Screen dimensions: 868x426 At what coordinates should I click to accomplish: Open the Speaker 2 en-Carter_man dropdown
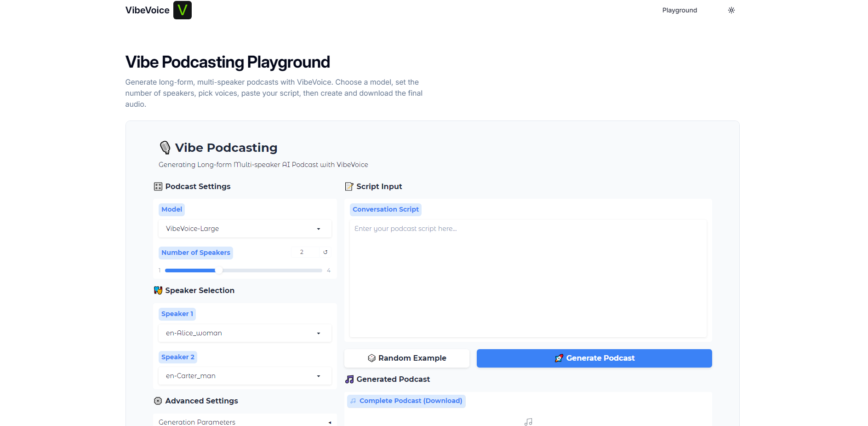[x=245, y=376]
